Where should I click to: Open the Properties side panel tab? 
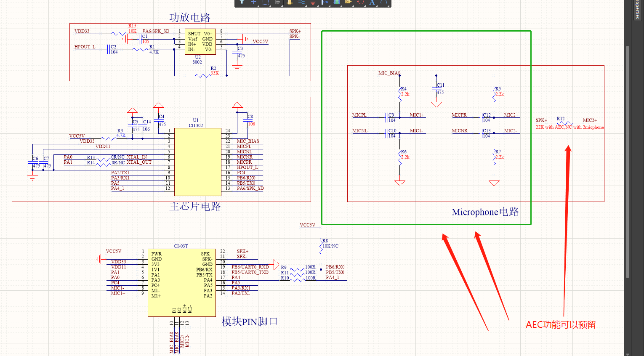click(x=637, y=9)
